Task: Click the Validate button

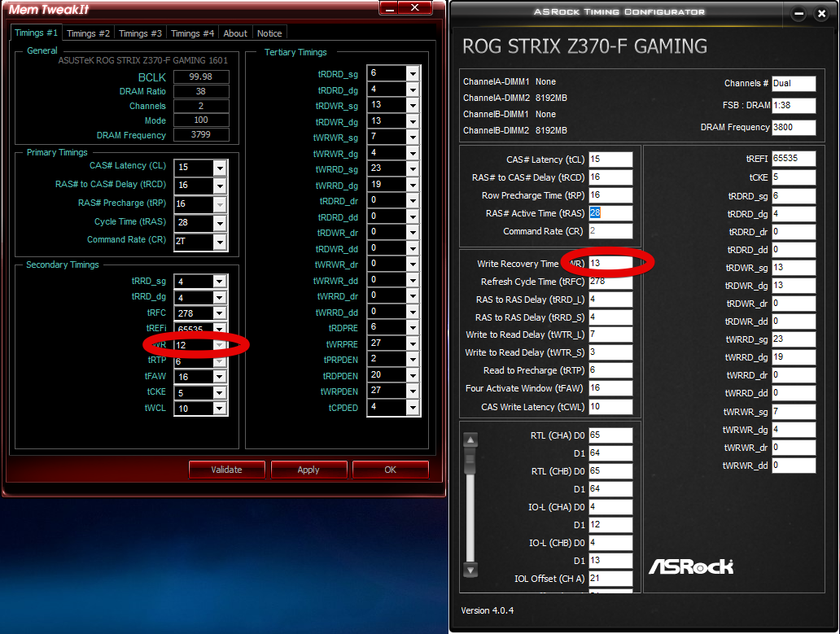Action: 226,470
